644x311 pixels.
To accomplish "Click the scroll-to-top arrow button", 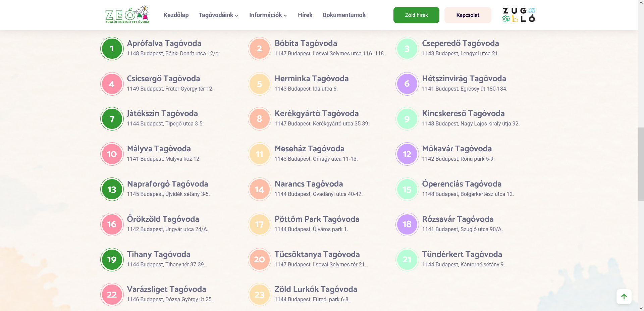I will coord(624,297).
